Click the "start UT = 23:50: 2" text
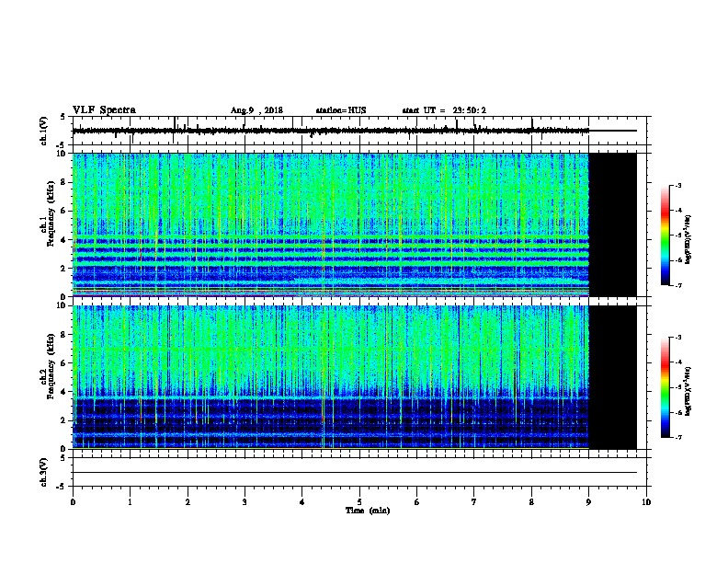This screenshot has width=728, height=563. tap(444, 110)
